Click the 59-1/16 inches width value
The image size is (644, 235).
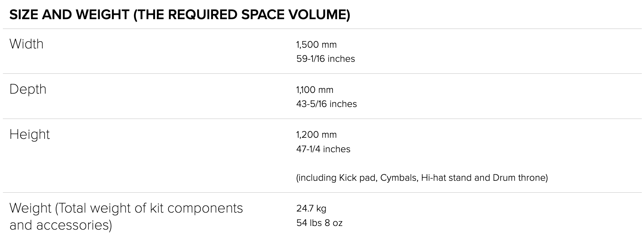click(x=325, y=59)
